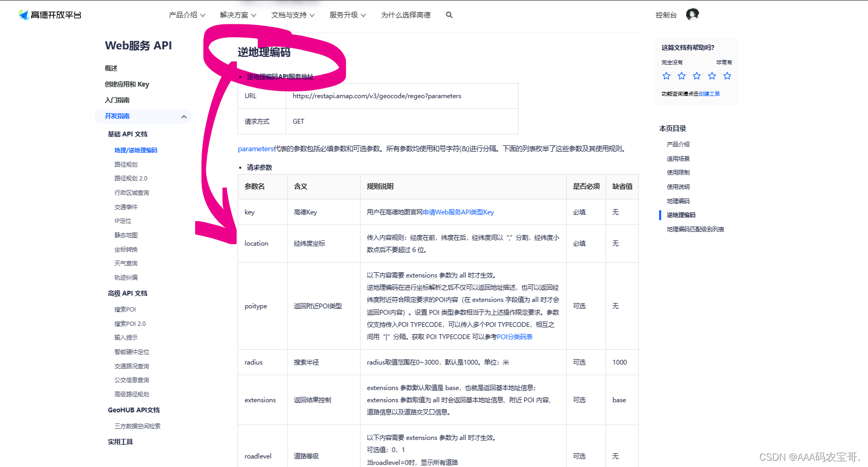
Task: Jump to 地理编码匹配级别列表 in contents
Action: (695, 229)
